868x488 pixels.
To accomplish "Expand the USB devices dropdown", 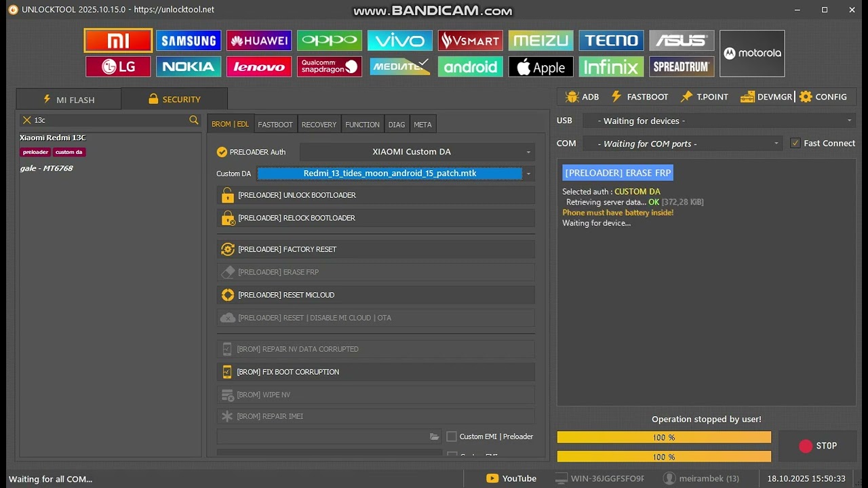I will 717,121.
